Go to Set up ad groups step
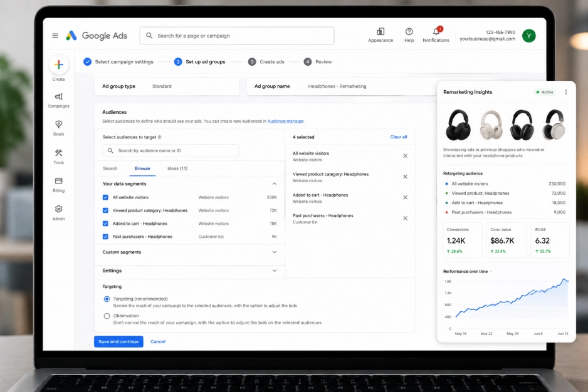This screenshot has height=392, width=588. pyautogui.click(x=200, y=62)
